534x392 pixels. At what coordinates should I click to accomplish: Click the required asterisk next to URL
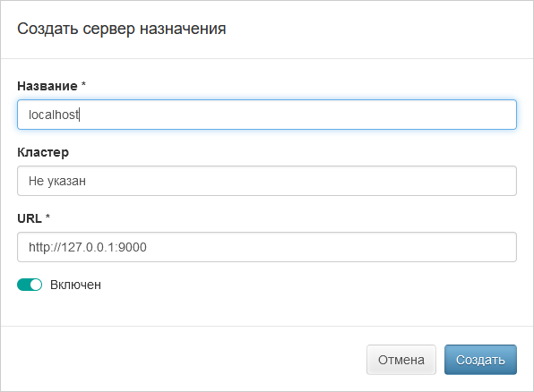[47, 217]
